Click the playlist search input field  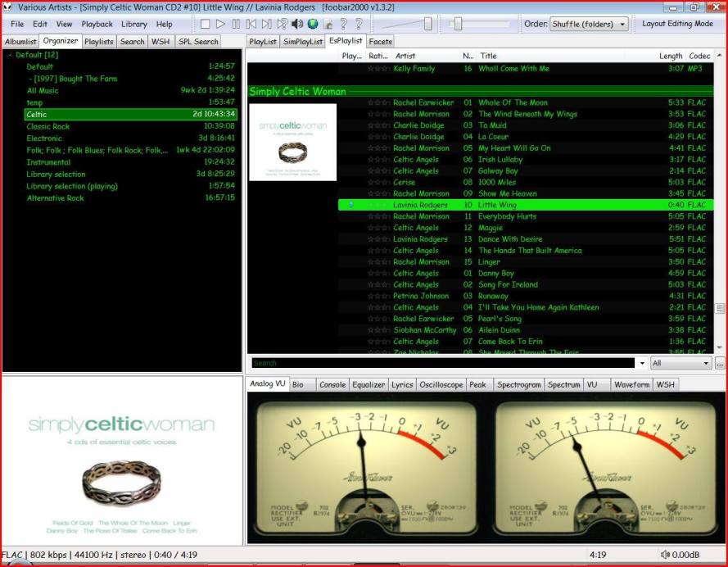pos(442,363)
